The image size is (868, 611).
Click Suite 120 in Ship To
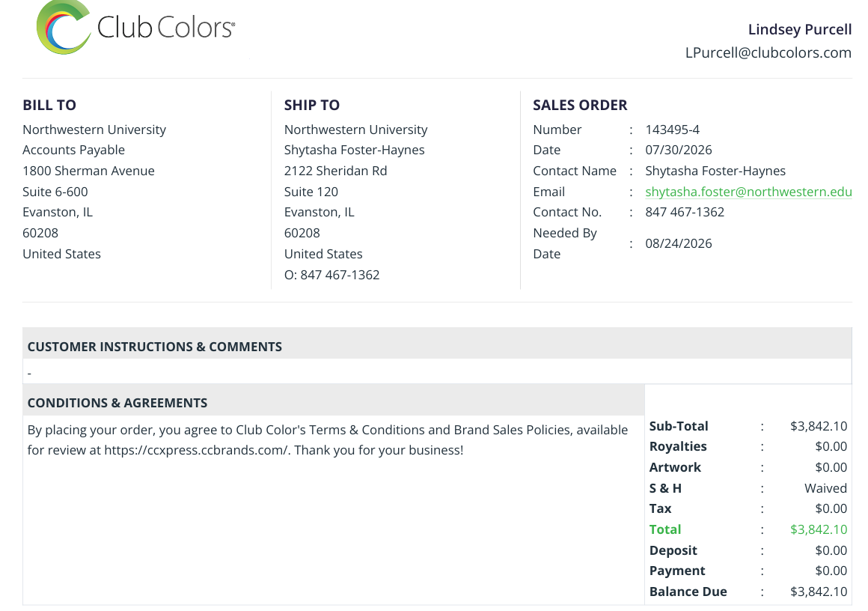click(311, 192)
